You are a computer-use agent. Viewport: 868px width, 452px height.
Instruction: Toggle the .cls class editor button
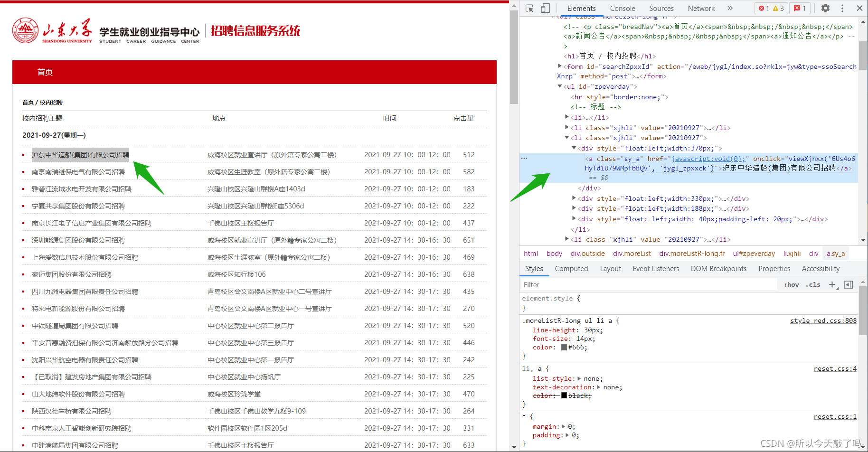pyautogui.click(x=813, y=284)
